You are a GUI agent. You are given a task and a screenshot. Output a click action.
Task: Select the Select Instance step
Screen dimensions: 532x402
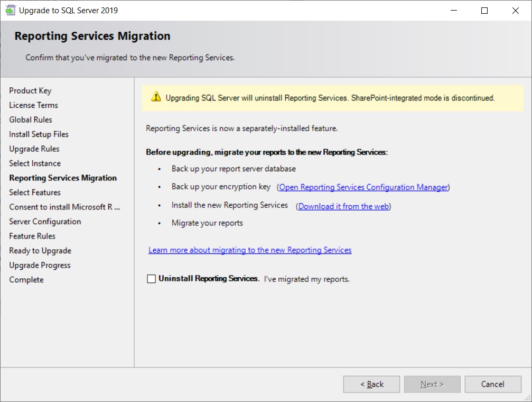click(35, 163)
